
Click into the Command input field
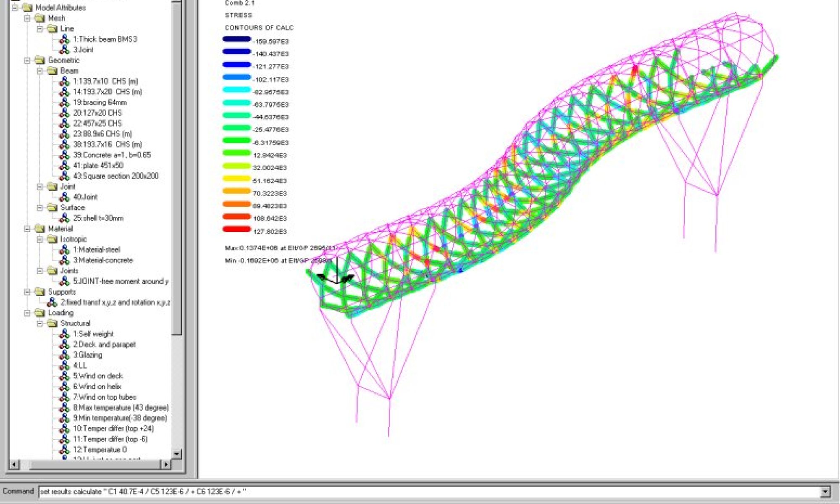(420, 491)
